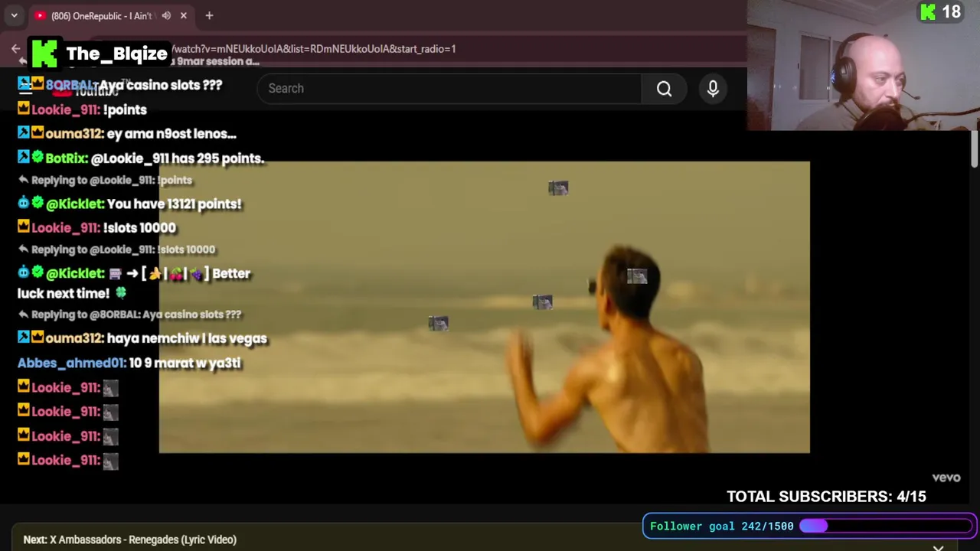Image resolution: width=980 pixels, height=551 pixels.
Task: Click the webcam overlay of the streamer
Action: [x=864, y=65]
